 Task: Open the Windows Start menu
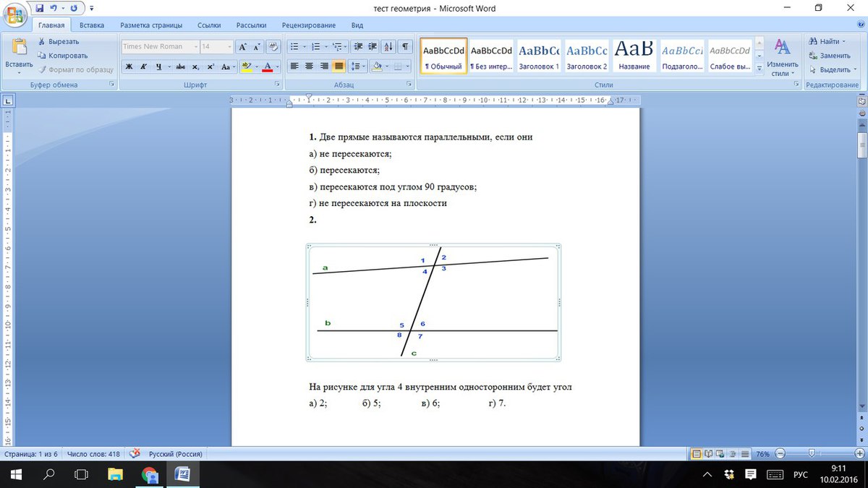[16, 474]
